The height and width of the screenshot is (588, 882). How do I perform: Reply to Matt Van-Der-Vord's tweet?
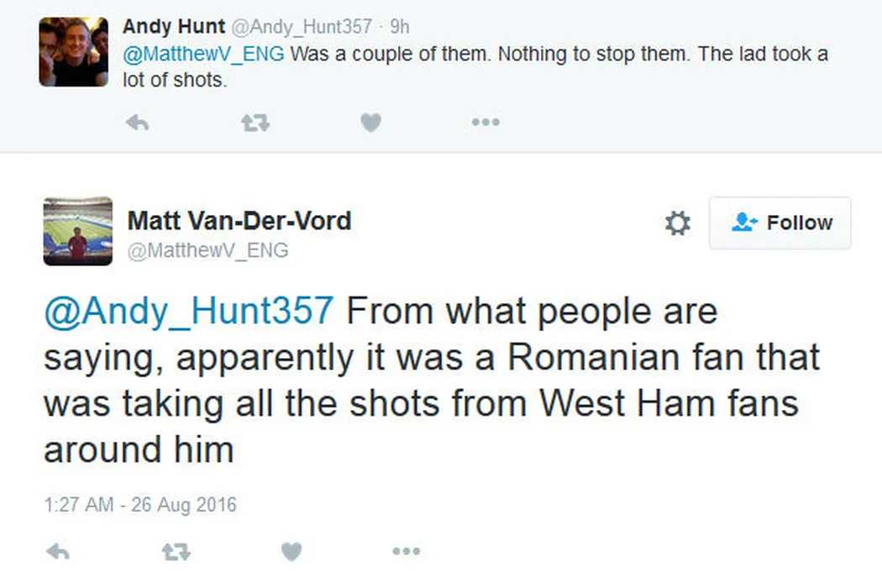[x=57, y=551]
